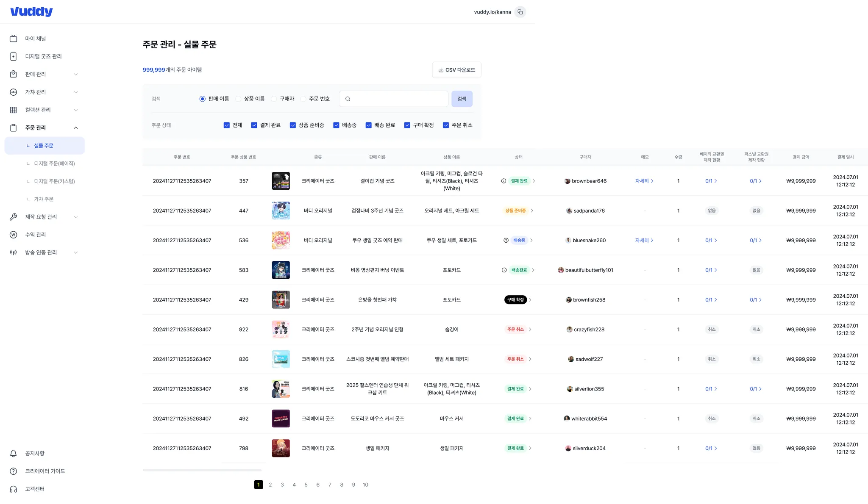This screenshot has height=504, width=868.
Task: Open 결이컵 기념 굿즈 product thumbnail
Action: click(281, 181)
